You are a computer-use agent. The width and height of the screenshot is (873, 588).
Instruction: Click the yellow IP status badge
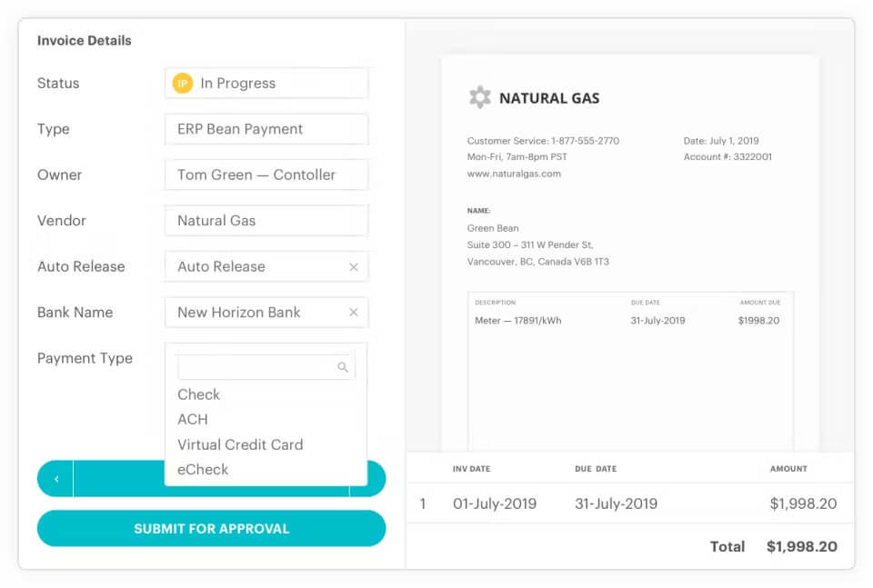point(182,84)
